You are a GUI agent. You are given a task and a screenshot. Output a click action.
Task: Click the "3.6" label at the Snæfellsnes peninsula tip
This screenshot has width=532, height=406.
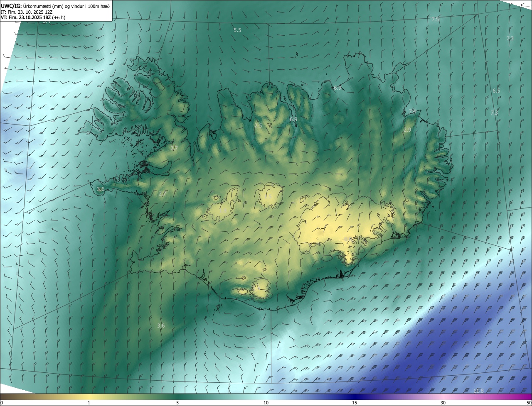tap(101, 189)
